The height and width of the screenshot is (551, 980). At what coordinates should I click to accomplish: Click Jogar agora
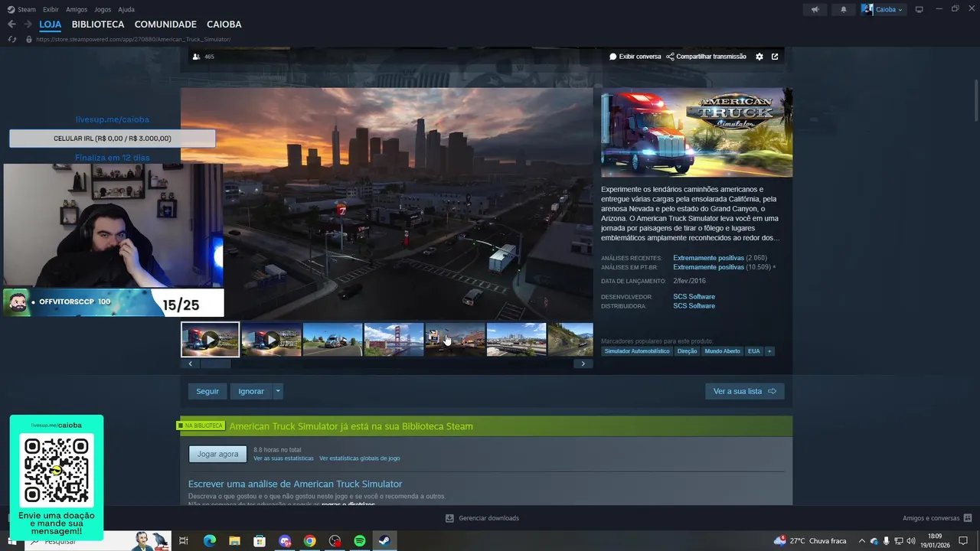[218, 454]
